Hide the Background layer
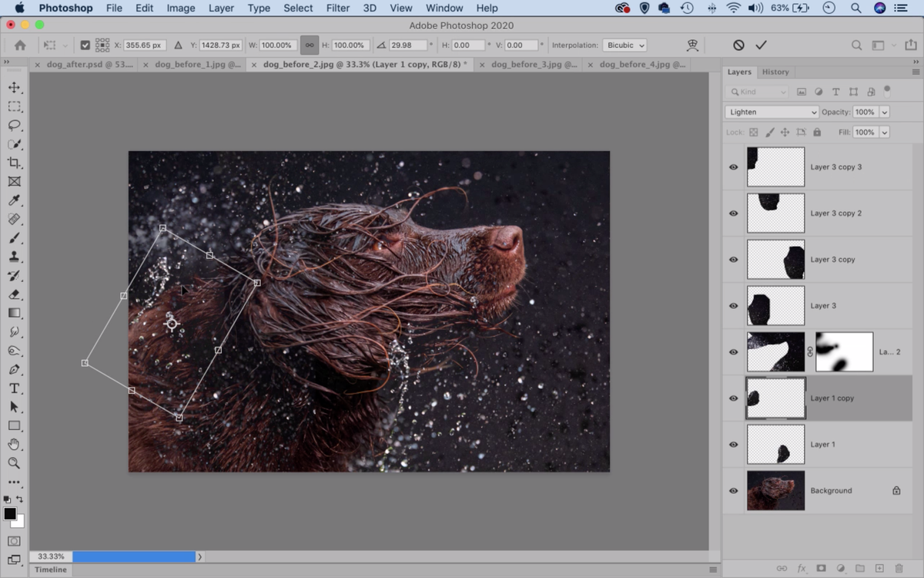The width and height of the screenshot is (924, 578). [732, 490]
